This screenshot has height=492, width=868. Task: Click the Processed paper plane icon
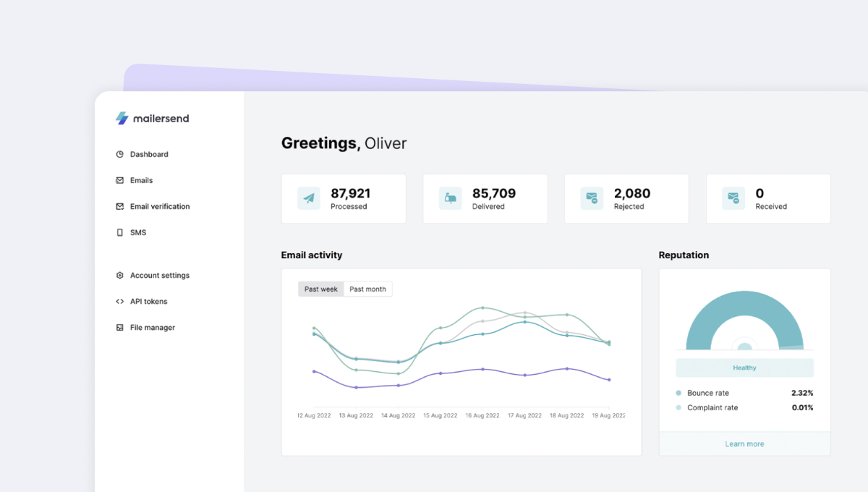click(309, 198)
